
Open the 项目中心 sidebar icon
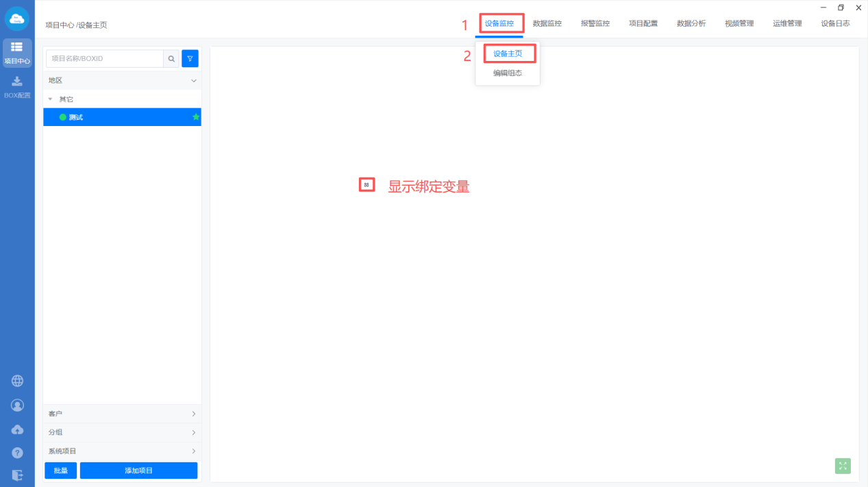click(17, 52)
